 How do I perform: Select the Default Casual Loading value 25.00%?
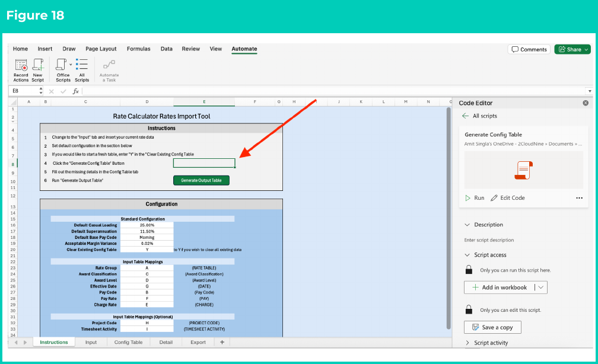coord(147,225)
